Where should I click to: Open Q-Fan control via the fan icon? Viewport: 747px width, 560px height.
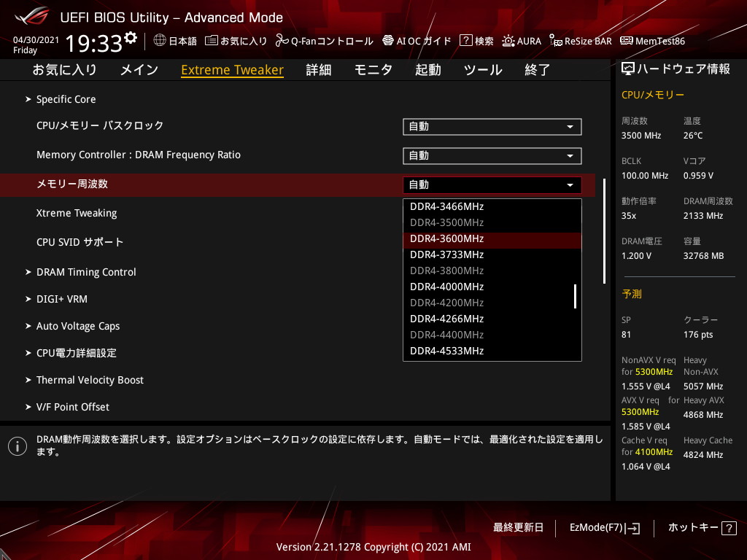point(282,41)
